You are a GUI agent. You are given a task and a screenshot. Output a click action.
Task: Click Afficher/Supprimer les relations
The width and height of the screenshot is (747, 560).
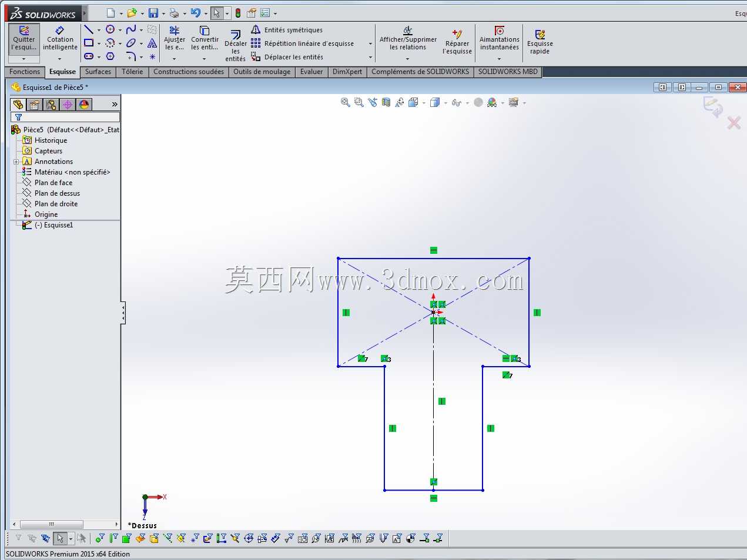click(408, 38)
